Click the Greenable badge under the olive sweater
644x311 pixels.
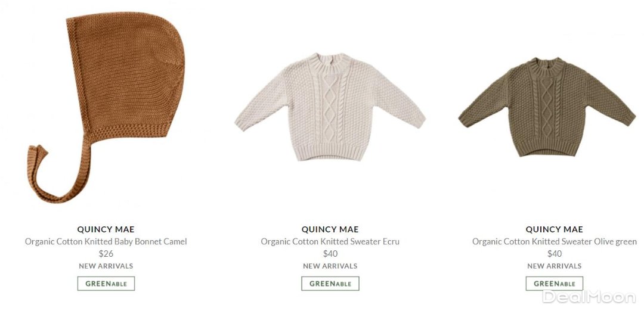(x=555, y=284)
